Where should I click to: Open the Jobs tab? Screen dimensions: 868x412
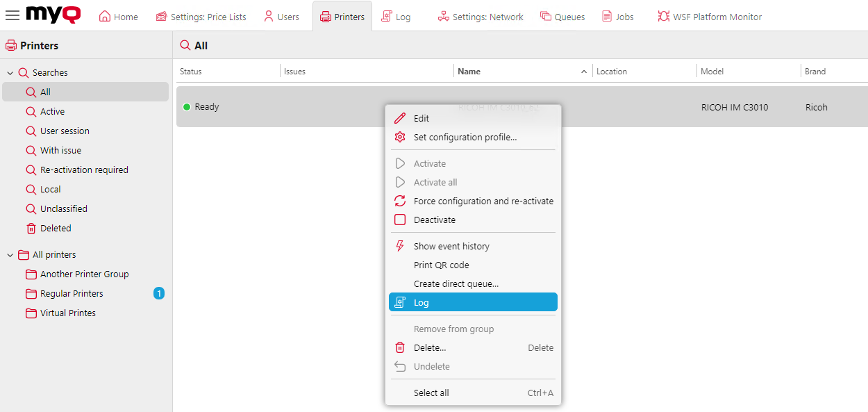617,17
